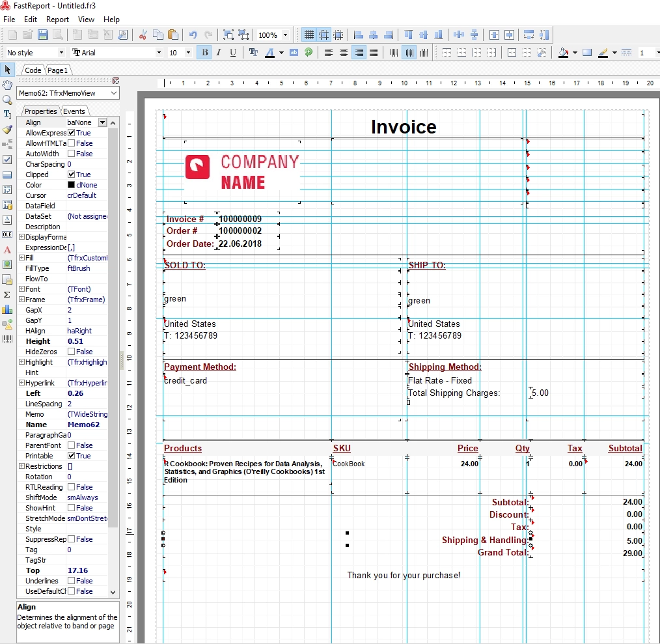Screen dimensions: 660x644
Task: Open the Help menu
Action: pos(111,20)
